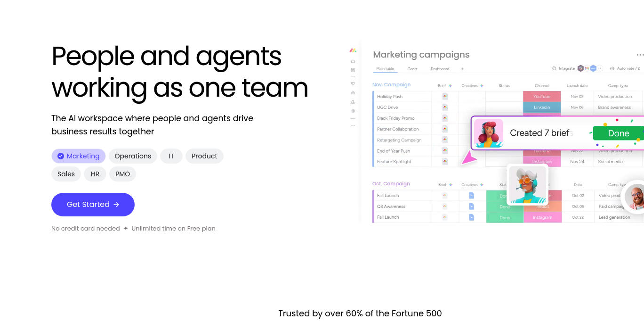Click the Integrate button label
644x322 pixels.
(567, 68)
